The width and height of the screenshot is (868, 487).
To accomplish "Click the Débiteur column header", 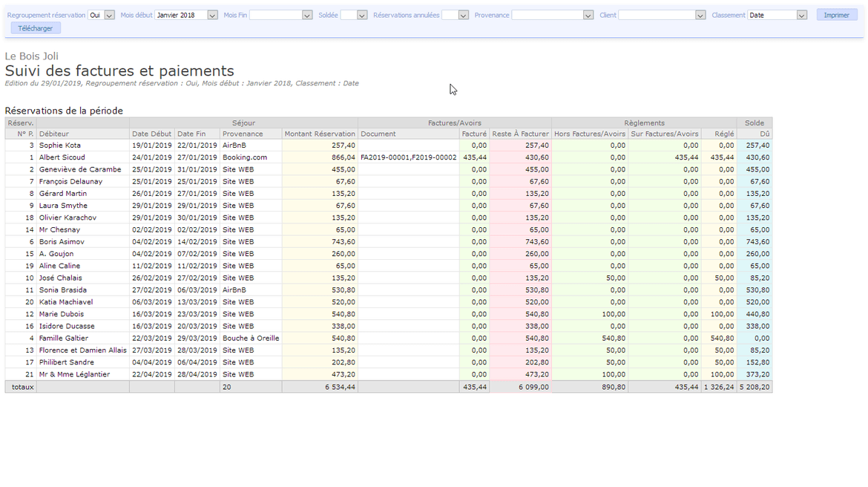I will click(x=54, y=134).
